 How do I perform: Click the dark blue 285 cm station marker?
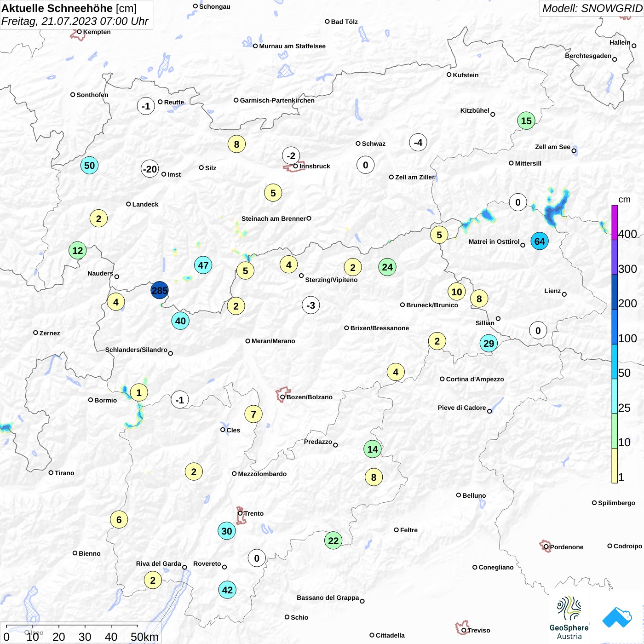[160, 290]
